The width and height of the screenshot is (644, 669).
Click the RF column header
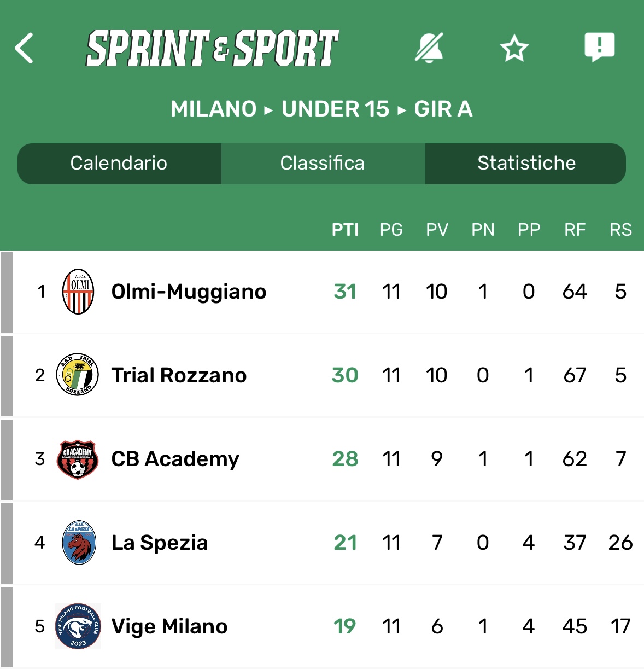575,230
